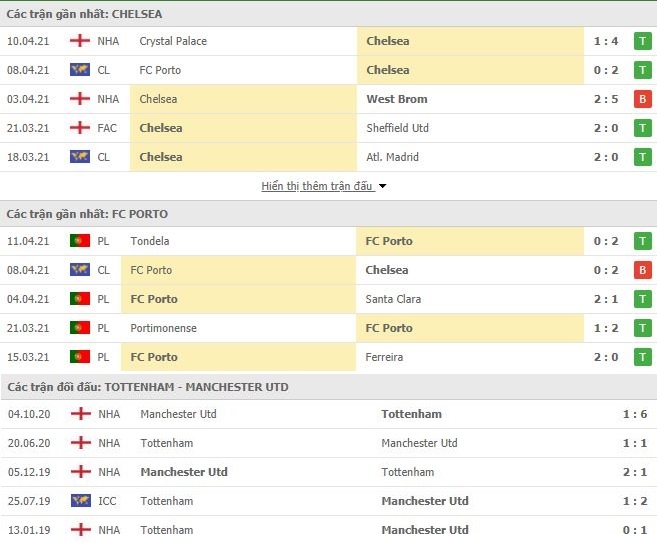
Task: Open the 1 : 6 score for Manchester Utd-Tottenham
Action: [635, 414]
